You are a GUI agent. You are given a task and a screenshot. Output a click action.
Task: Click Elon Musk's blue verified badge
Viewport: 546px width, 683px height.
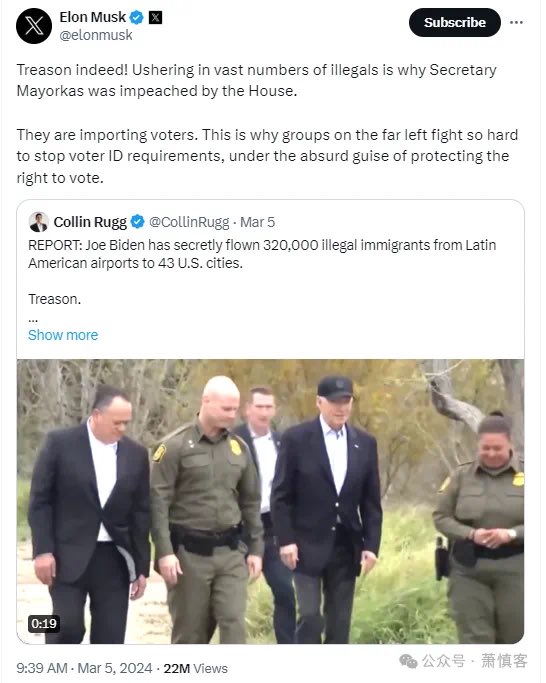click(136, 18)
